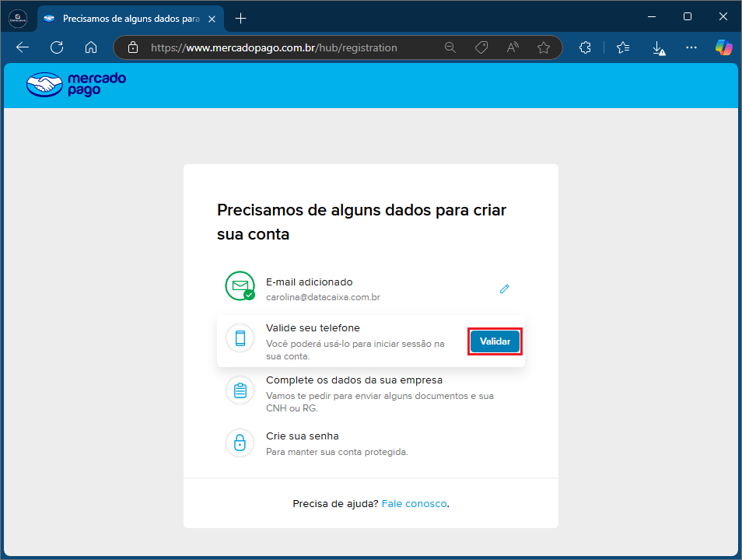Viewport: 742px width, 560px height.
Task: Close the Precisamos de alguns dados tab
Action: click(x=212, y=19)
